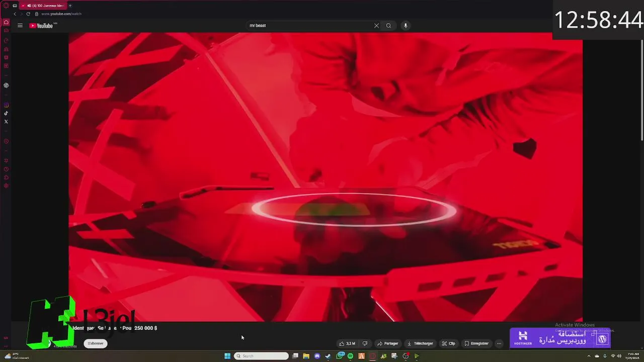
Task: Open Discord from the taskbar
Action: pyautogui.click(x=317, y=356)
